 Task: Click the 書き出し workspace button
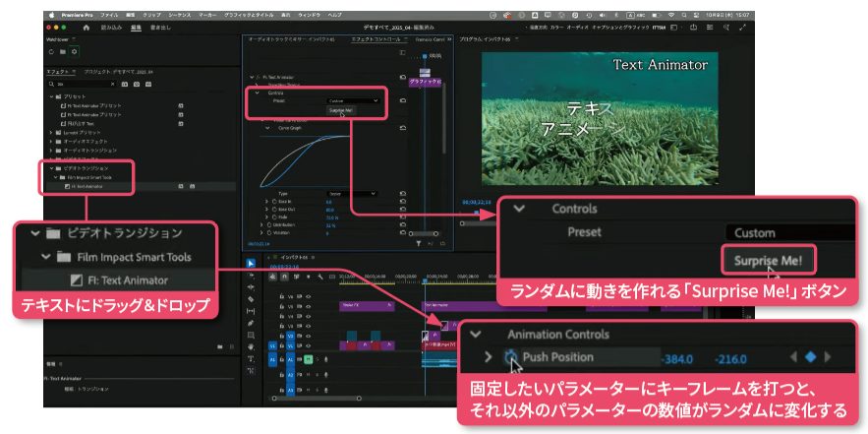click(157, 28)
